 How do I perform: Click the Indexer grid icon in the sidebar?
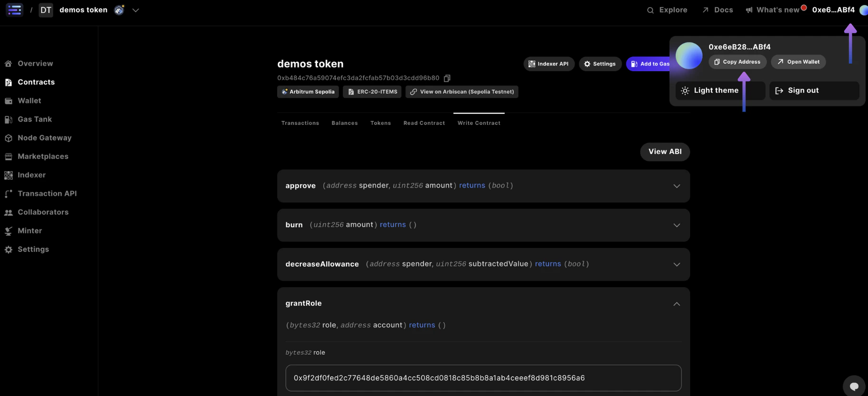pos(9,175)
